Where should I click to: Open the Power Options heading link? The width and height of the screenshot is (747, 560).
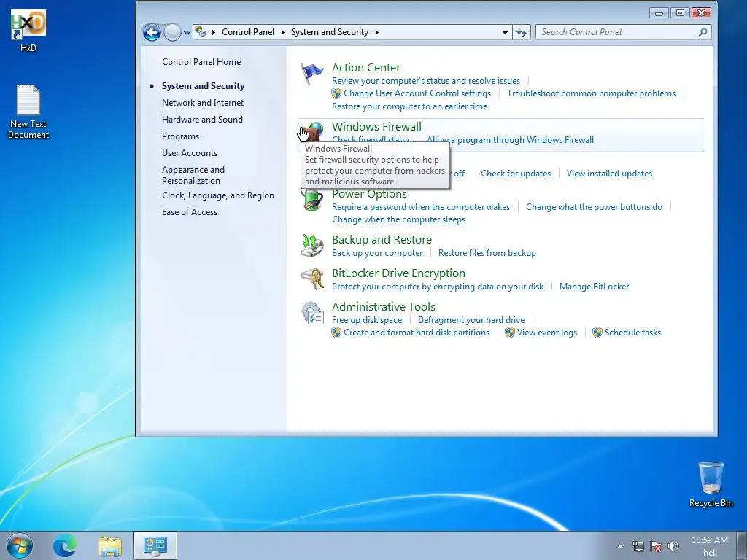click(x=369, y=194)
